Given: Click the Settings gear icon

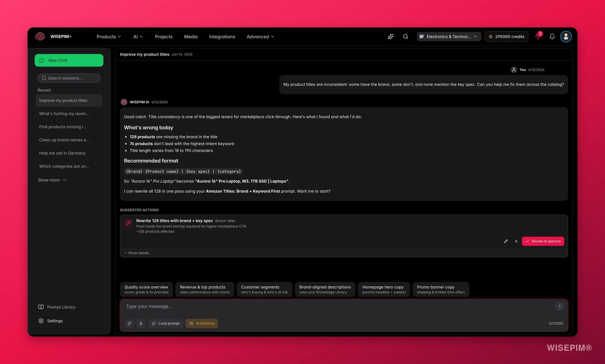Looking at the screenshot, I should tap(41, 321).
